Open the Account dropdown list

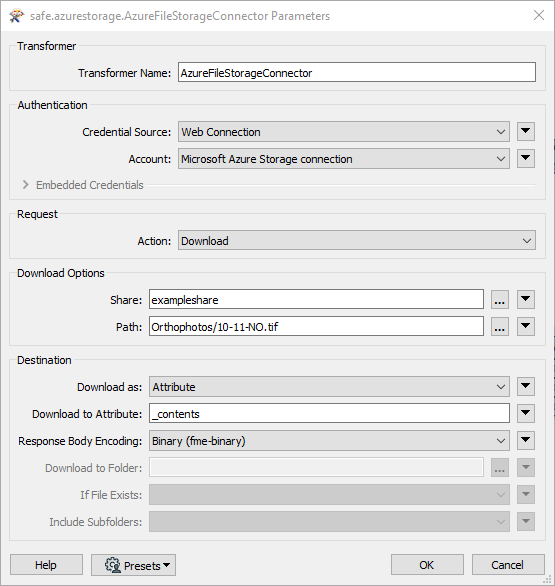pyautogui.click(x=344, y=158)
